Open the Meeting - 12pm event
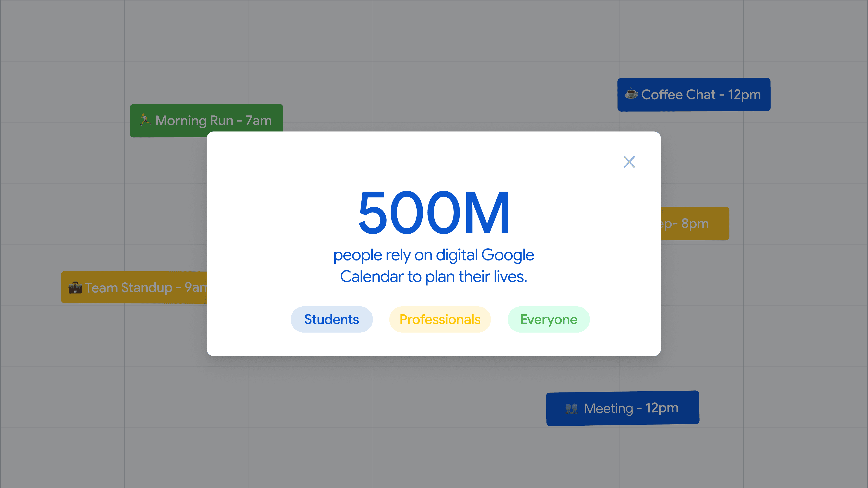868x488 pixels. tap(623, 408)
